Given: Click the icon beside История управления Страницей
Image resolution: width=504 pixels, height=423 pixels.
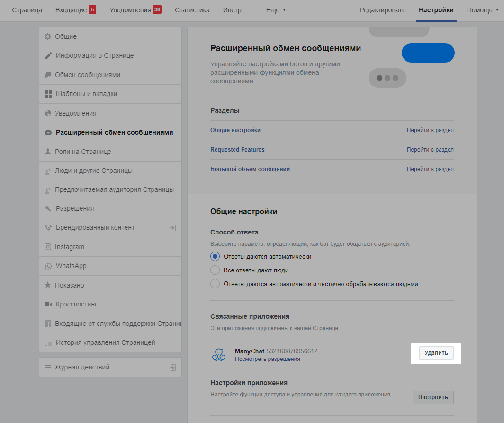Looking at the screenshot, I should click(48, 343).
